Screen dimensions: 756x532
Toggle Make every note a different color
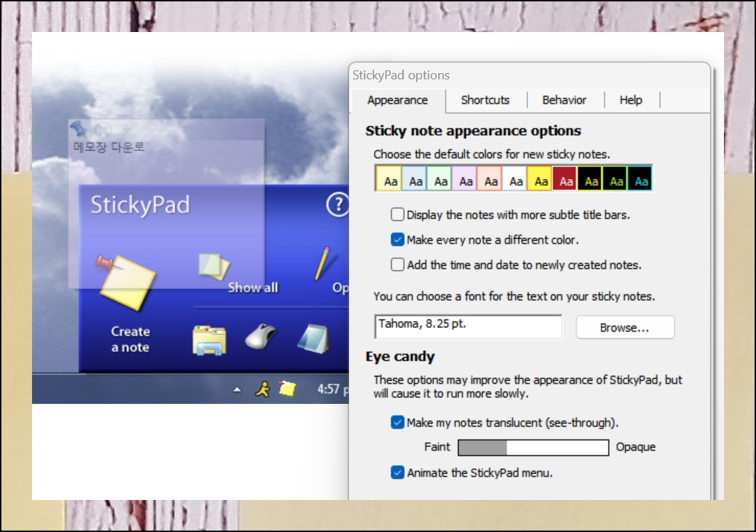click(397, 240)
